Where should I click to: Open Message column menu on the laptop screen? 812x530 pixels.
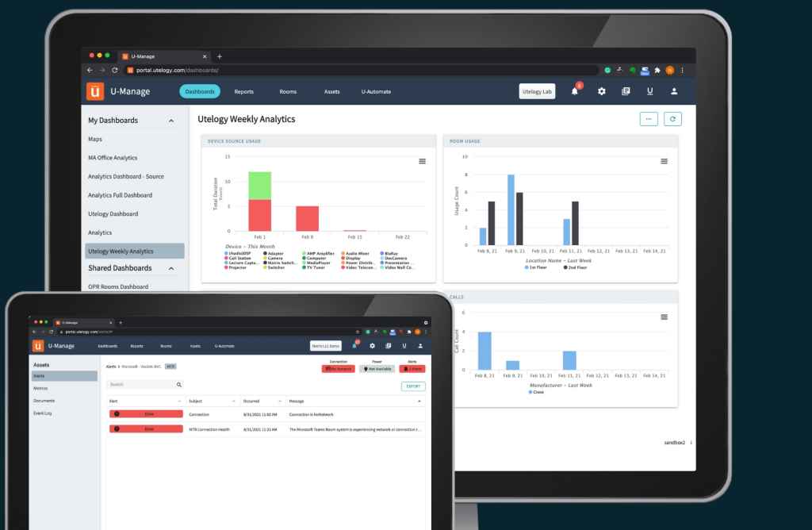(419, 401)
